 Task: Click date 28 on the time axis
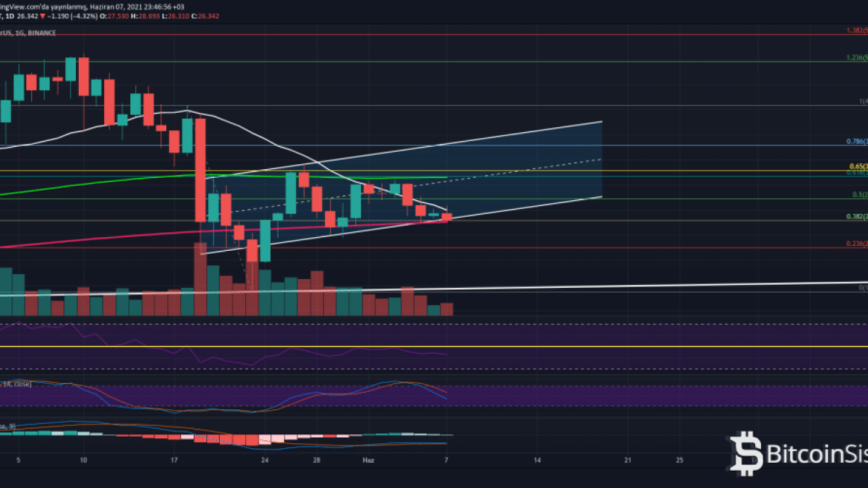click(x=317, y=459)
